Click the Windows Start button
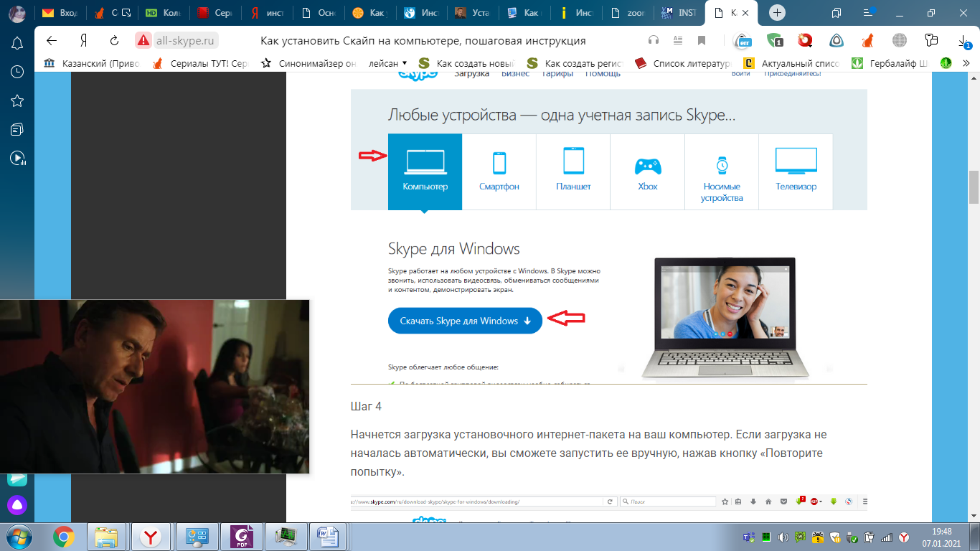 [x=18, y=536]
